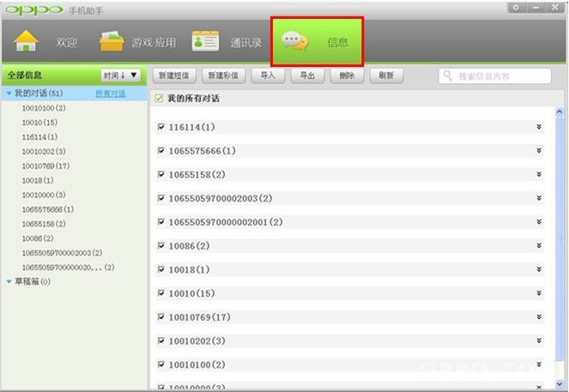This screenshot has width=569, height=392.
Task: Expand the 10010202(3) conversation row
Action: click(x=539, y=341)
